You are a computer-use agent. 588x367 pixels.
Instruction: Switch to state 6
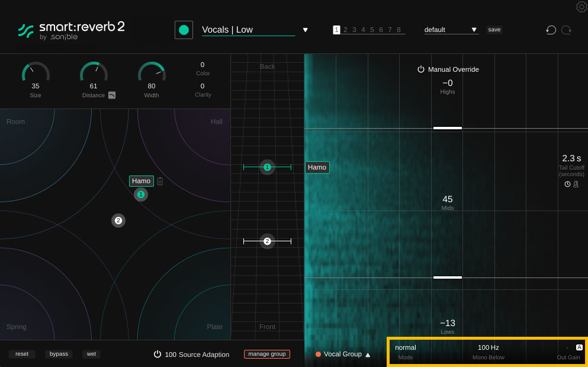coord(381,30)
